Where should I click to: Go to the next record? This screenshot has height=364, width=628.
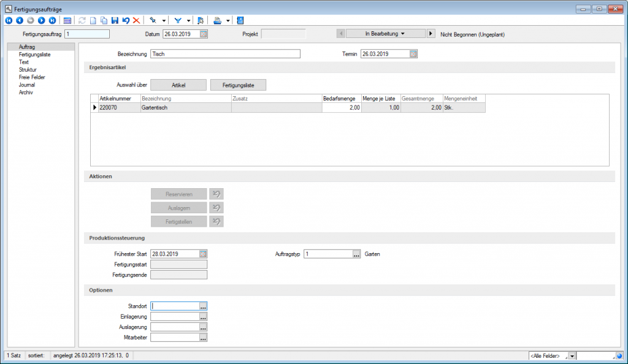pos(41,20)
